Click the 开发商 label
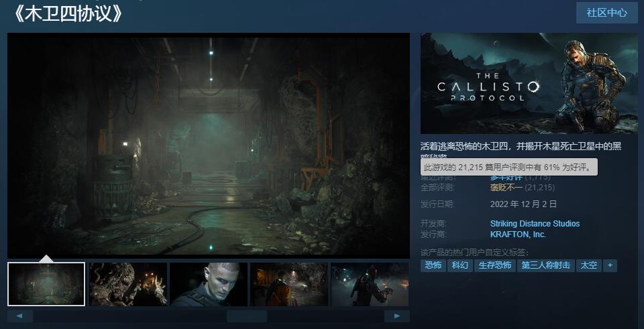 435,224
